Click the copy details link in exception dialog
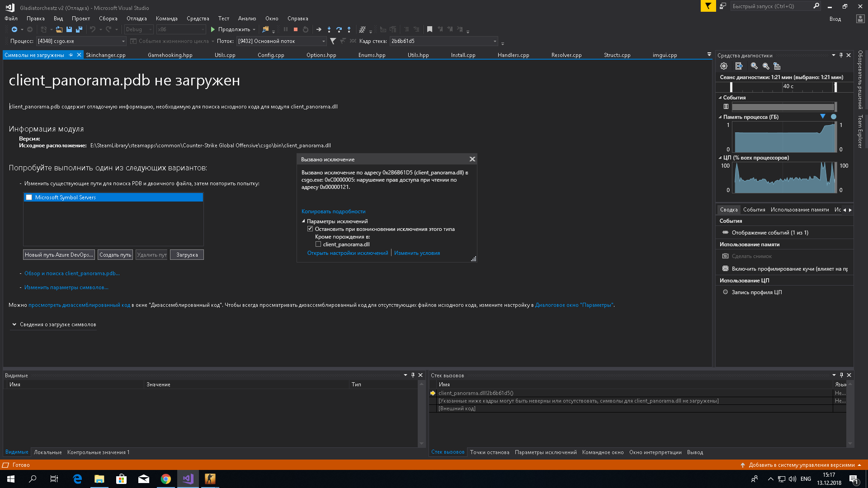This screenshot has height=488, width=868. (x=333, y=211)
